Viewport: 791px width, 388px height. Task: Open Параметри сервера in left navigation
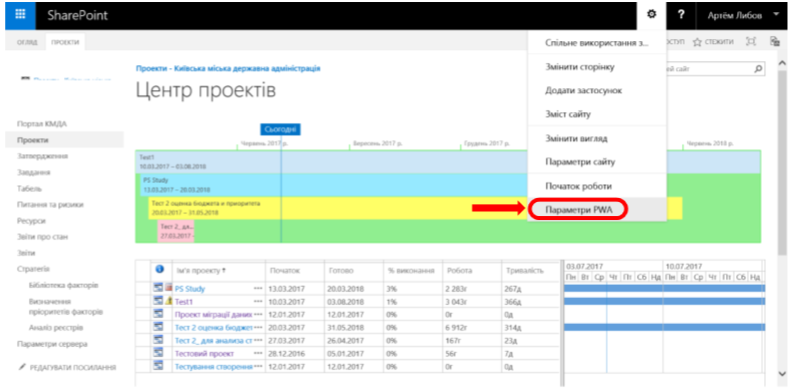pyautogui.click(x=52, y=344)
